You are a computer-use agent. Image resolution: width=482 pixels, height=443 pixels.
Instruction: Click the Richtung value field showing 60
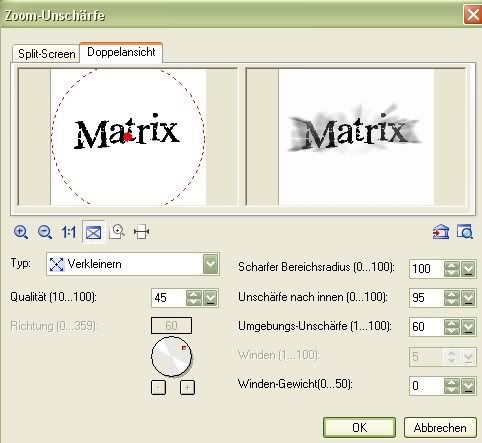[x=171, y=325]
